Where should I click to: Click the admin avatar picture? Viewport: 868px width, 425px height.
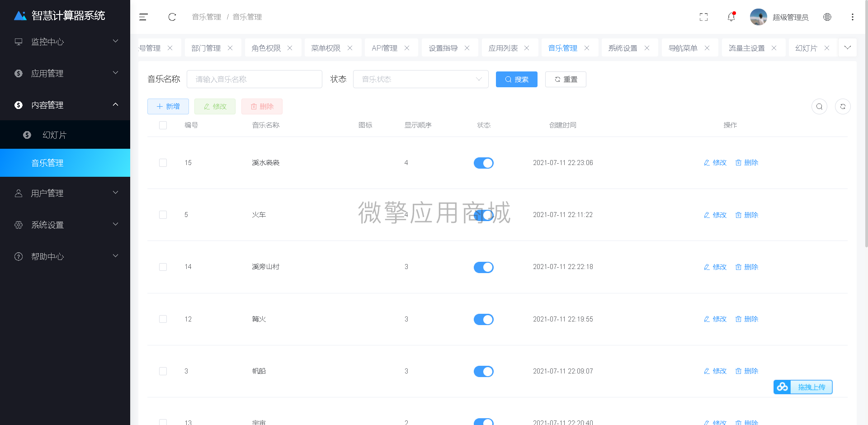758,17
